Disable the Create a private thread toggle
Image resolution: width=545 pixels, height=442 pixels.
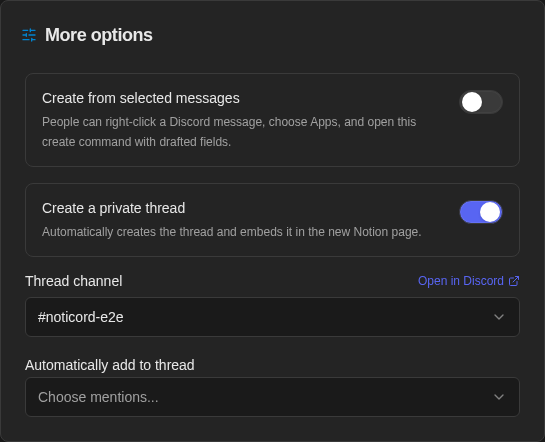point(481,212)
